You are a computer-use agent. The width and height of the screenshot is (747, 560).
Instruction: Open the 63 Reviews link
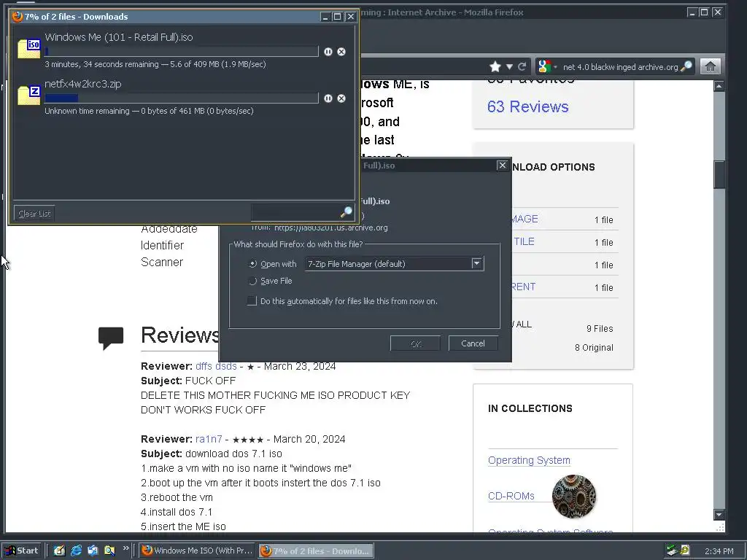coord(528,106)
